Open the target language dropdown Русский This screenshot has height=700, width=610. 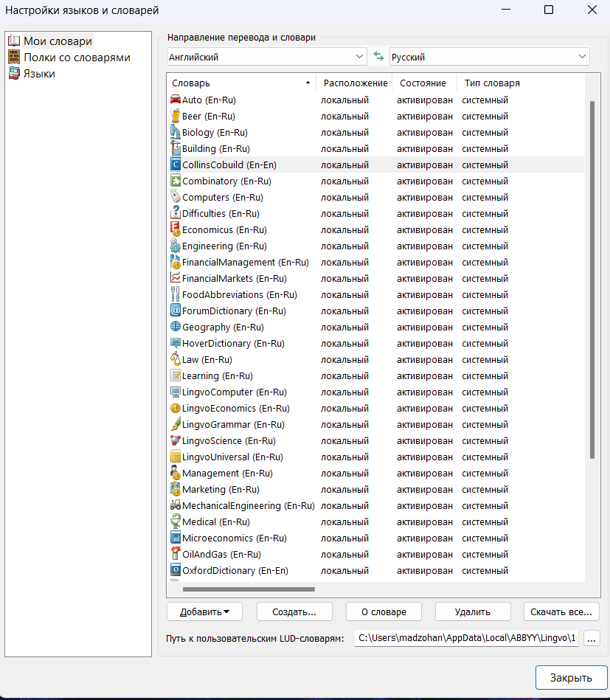490,57
